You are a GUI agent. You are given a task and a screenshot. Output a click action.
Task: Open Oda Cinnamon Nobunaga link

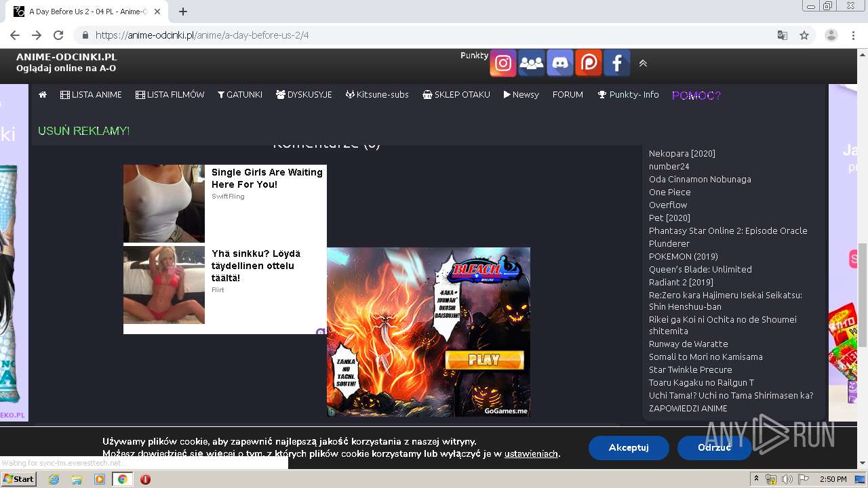click(700, 180)
